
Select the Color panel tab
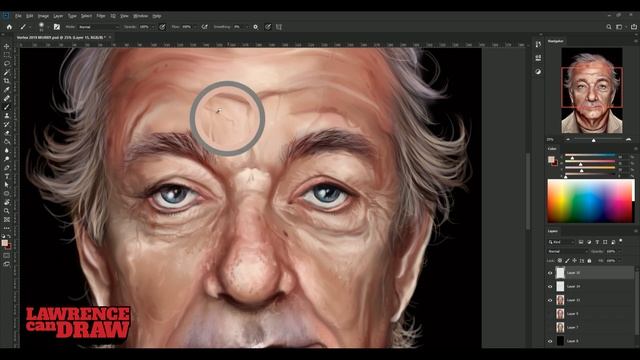coord(552,149)
